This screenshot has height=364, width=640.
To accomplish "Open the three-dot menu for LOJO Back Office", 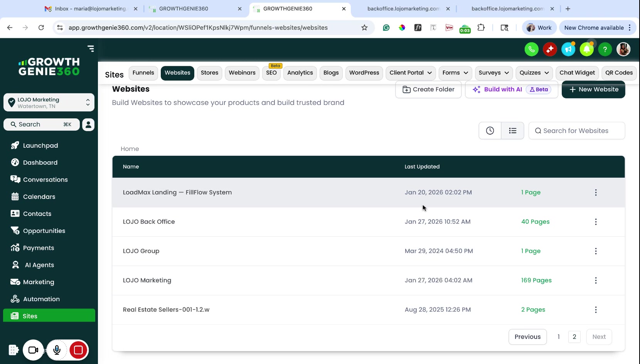I will click(596, 222).
